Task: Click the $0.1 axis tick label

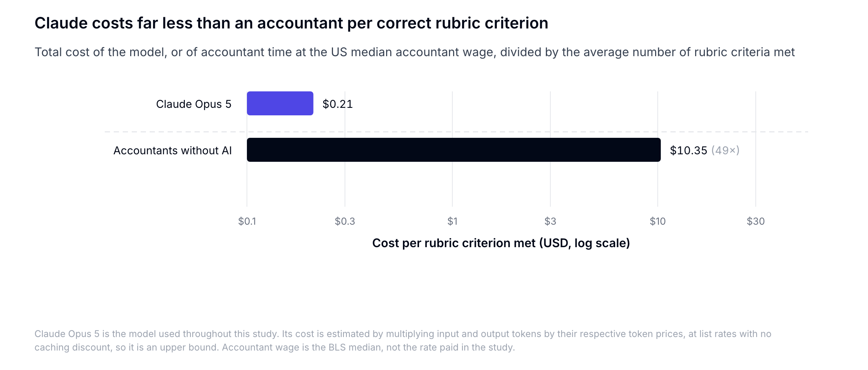Action: (247, 221)
